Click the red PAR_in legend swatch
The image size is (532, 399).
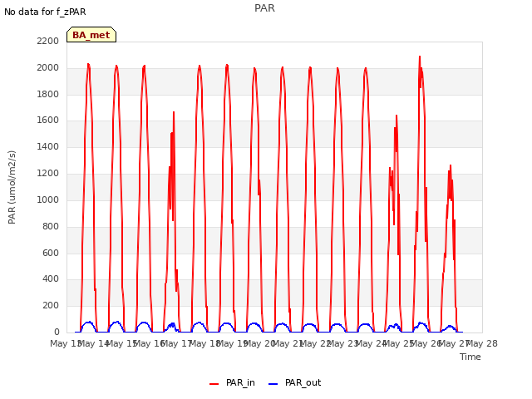pos(214,384)
